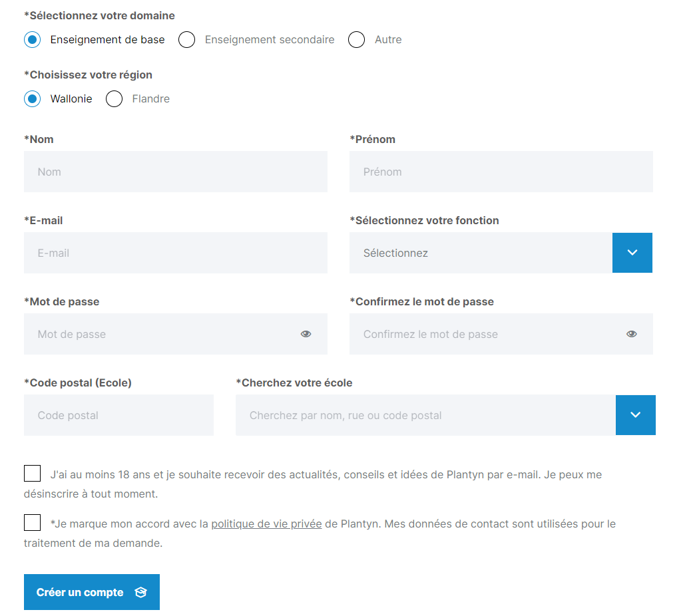Click the Créer un compte button
The image size is (697, 616).
pos(92,592)
